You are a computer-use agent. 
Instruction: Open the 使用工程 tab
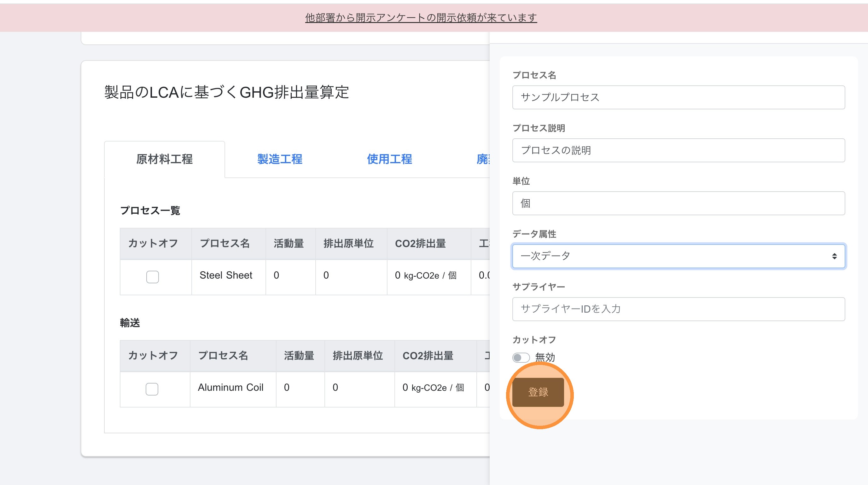pos(389,159)
